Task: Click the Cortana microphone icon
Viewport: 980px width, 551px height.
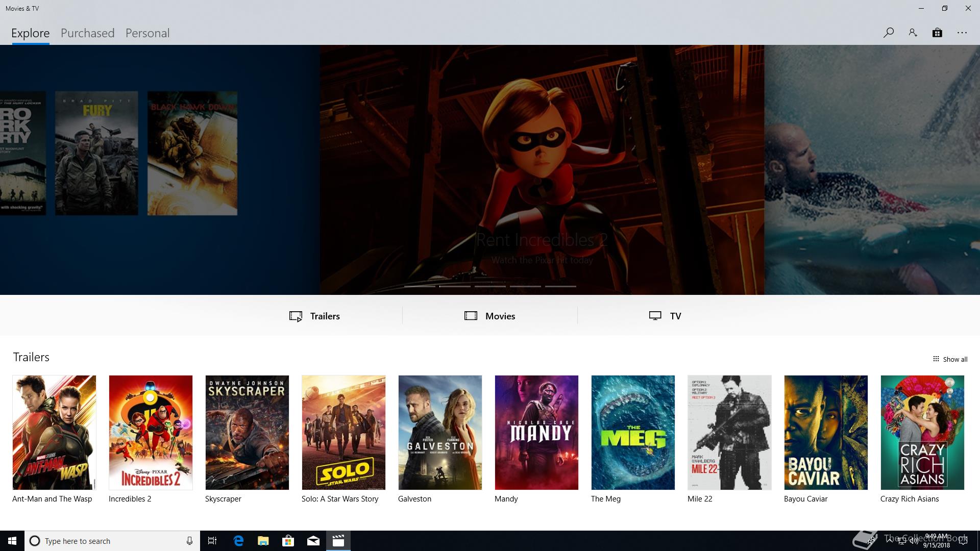Action: (x=189, y=541)
